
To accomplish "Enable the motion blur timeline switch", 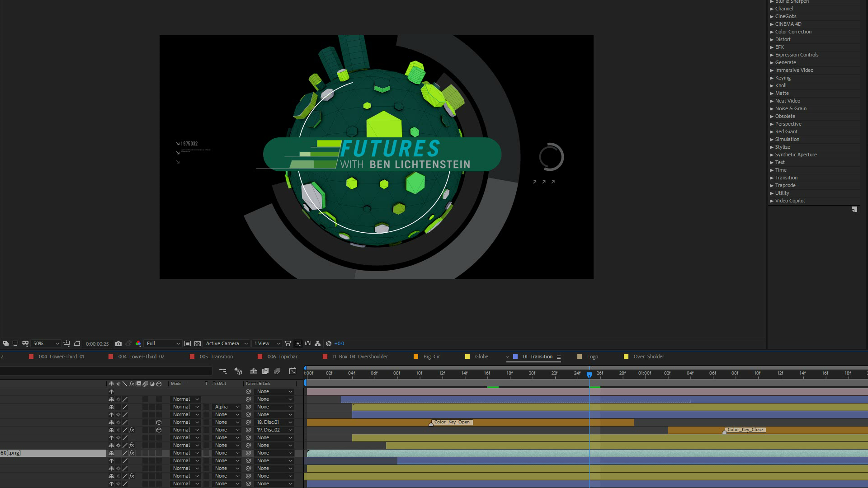I will (x=277, y=371).
